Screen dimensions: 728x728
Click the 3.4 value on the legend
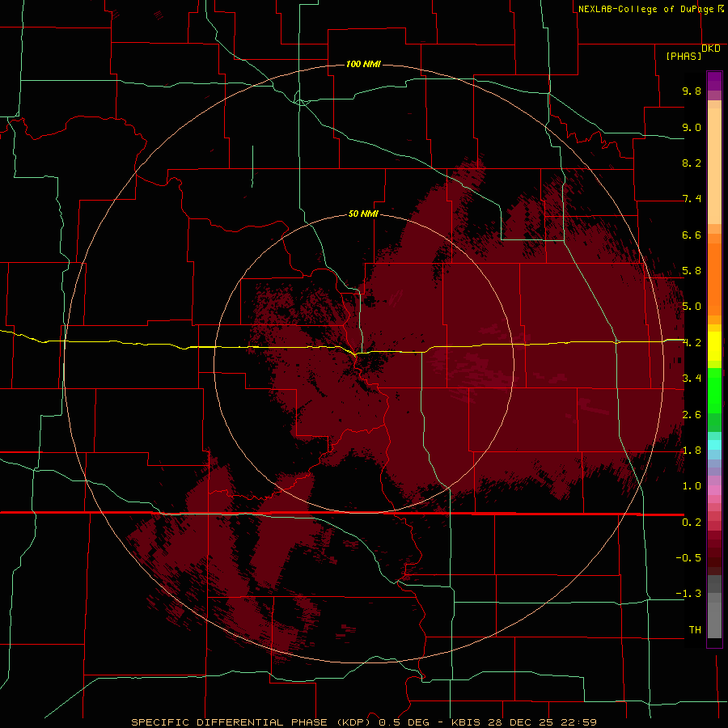point(692,379)
